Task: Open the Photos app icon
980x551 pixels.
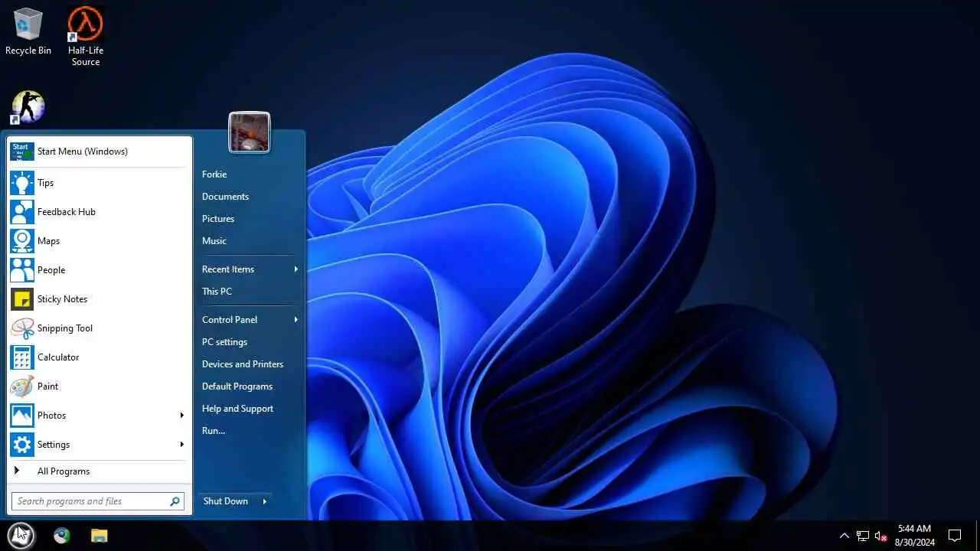Action: [22, 416]
